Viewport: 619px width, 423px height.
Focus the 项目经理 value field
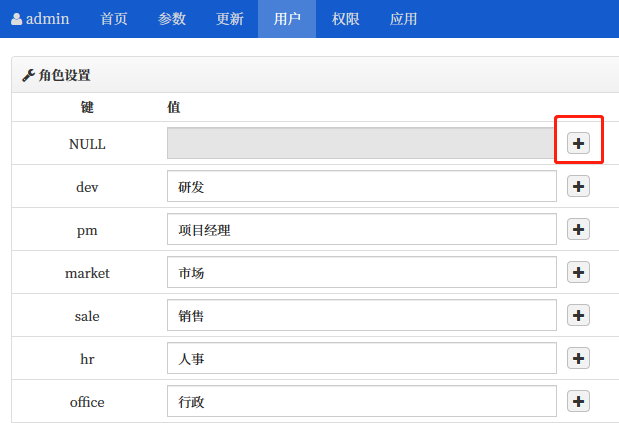point(361,230)
